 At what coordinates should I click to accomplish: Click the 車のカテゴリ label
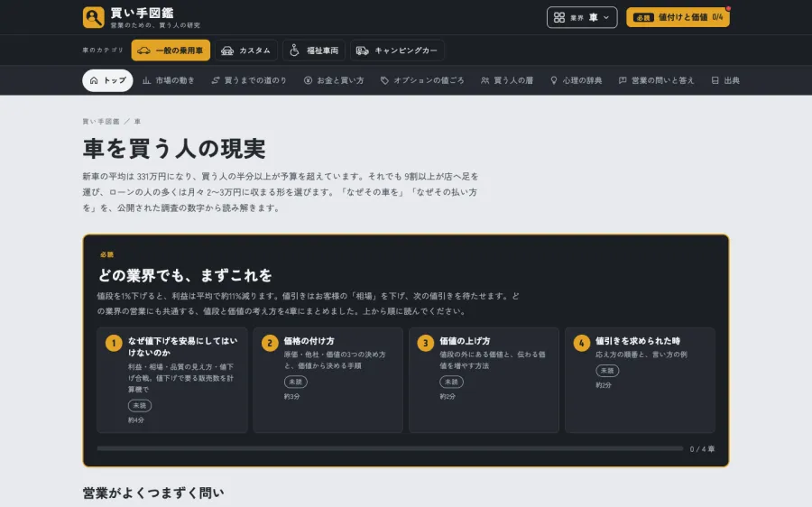click(x=103, y=51)
